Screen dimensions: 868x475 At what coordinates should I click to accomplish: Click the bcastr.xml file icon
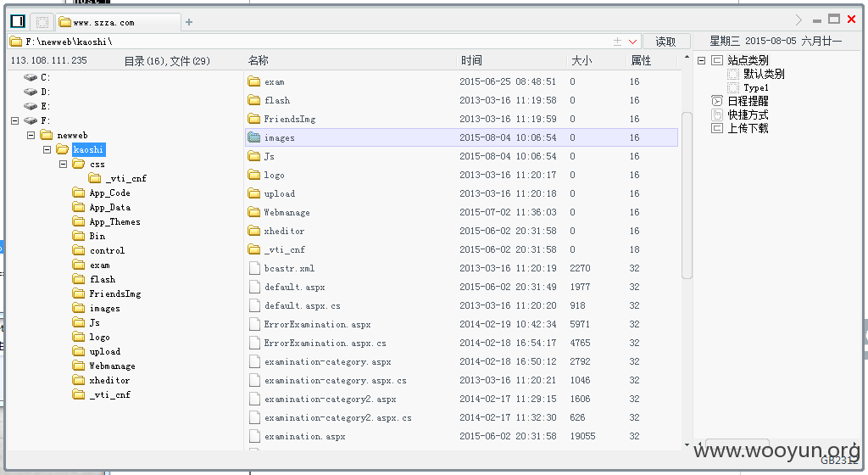click(x=254, y=269)
